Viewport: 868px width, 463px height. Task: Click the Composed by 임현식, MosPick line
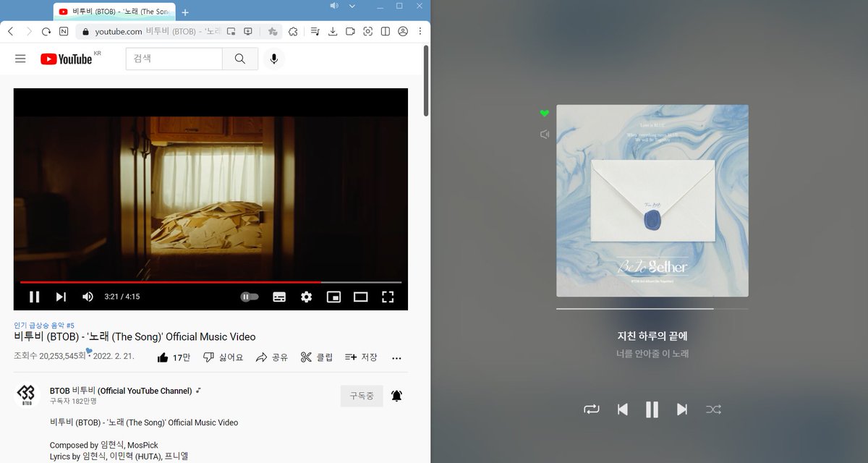point(104,445)
